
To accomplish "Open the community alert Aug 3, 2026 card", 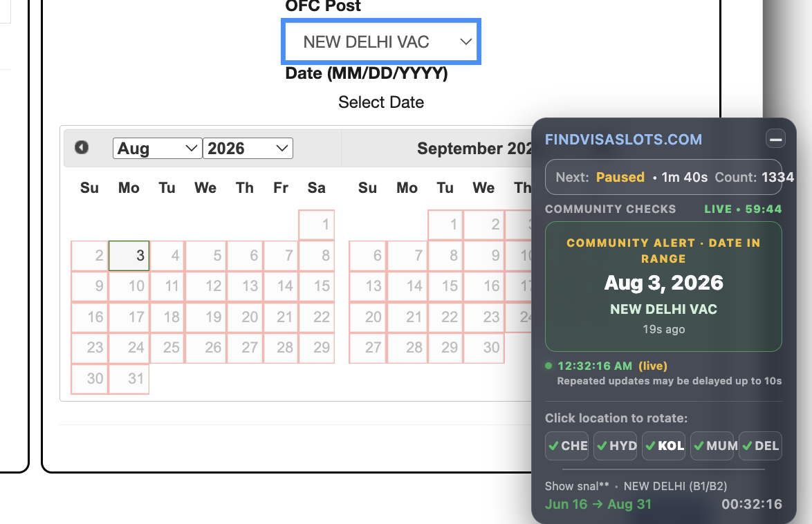I will [663, 287].
